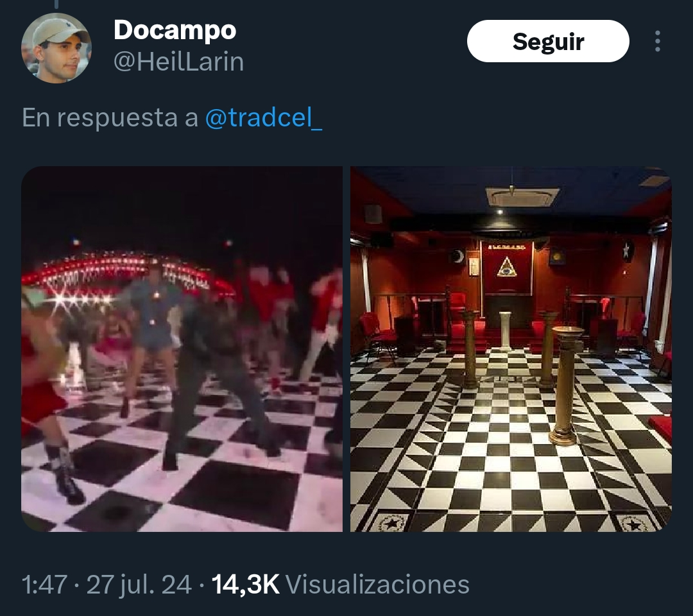This screenshot has height=616, width=693.
Task: Click the white pedestal in the lodge photo
Action: pos(504,330)
